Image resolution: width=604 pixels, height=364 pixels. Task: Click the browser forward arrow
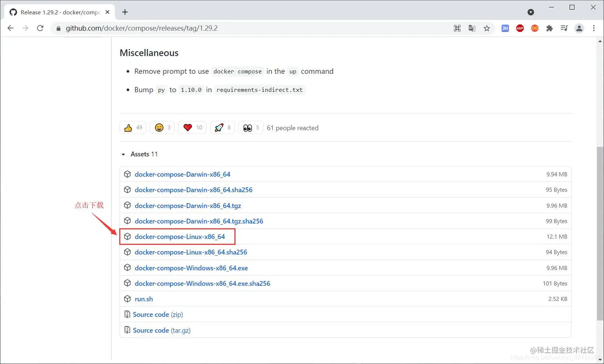point(25,28)
